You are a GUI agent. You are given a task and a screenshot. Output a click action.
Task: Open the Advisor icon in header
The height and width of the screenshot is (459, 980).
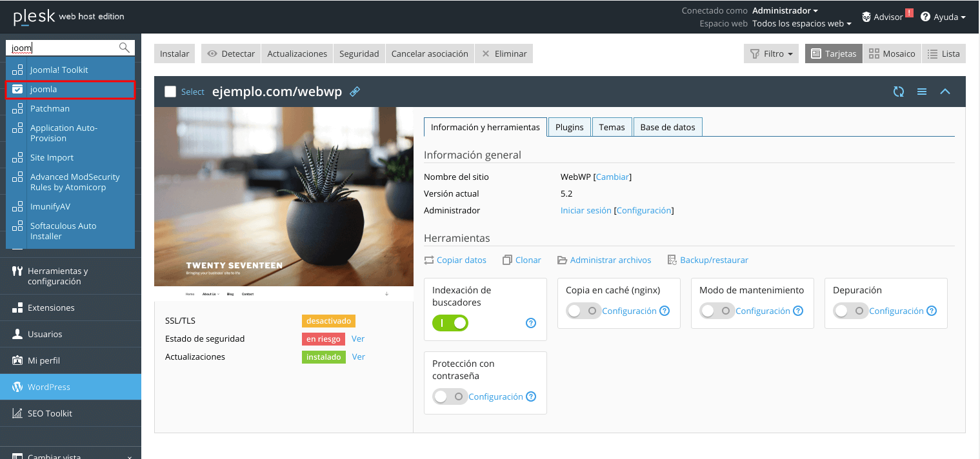866,17
